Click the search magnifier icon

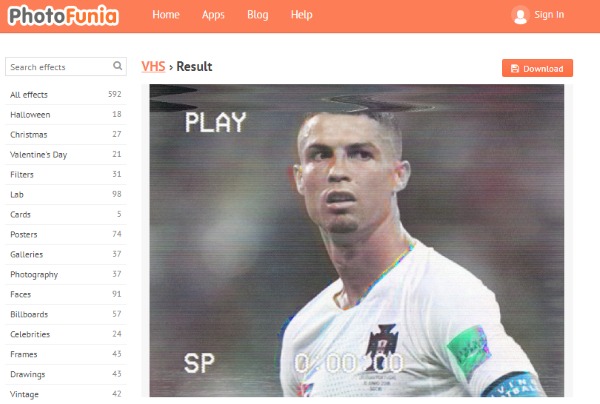tap(118, 66)
